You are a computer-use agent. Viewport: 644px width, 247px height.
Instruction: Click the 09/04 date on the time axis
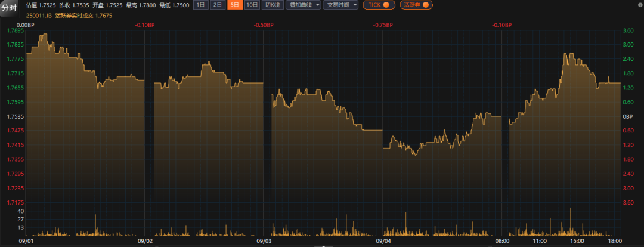[383, 241]
